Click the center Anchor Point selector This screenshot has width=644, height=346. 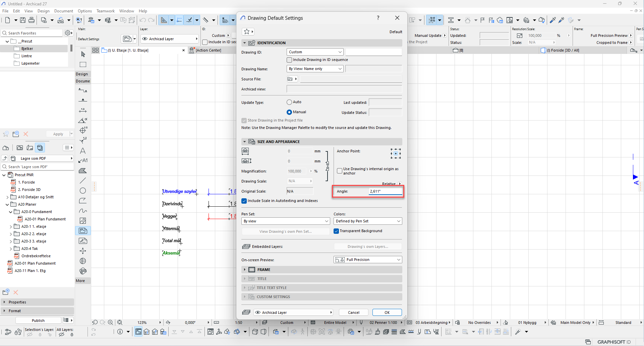click(x=396, y=153)
